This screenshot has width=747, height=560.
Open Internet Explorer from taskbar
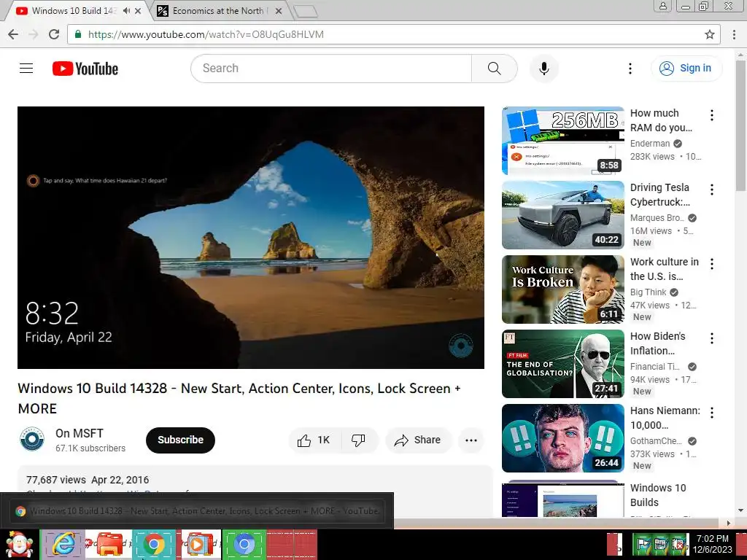(63, 544)
